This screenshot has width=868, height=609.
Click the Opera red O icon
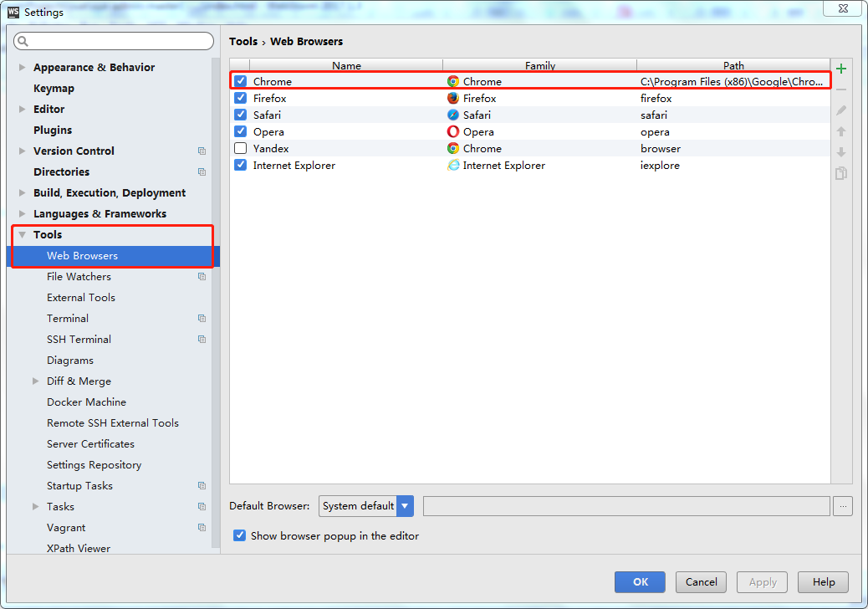tap(453, 132)
